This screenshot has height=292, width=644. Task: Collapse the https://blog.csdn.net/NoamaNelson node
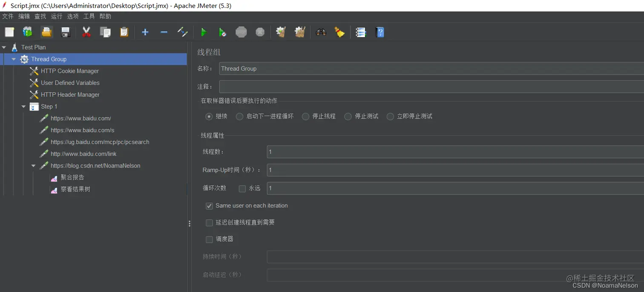[34, 165]
